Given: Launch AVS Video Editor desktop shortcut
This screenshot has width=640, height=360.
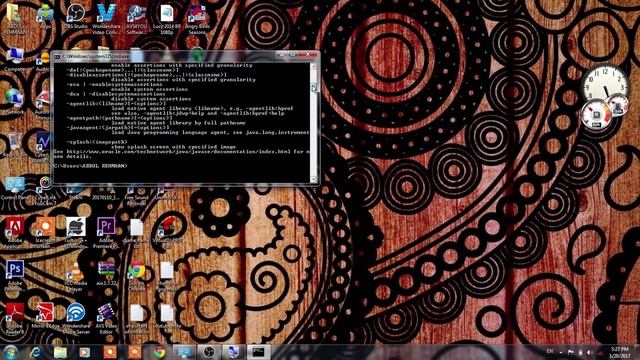Looking at the screenshot, I should coord(106,319).
